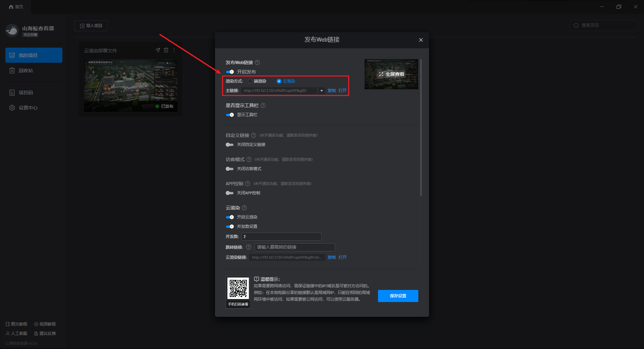The height and width of the screenshot is (349, 644).
Task: Open the 视频教程 link
Action: click(45, 324)
